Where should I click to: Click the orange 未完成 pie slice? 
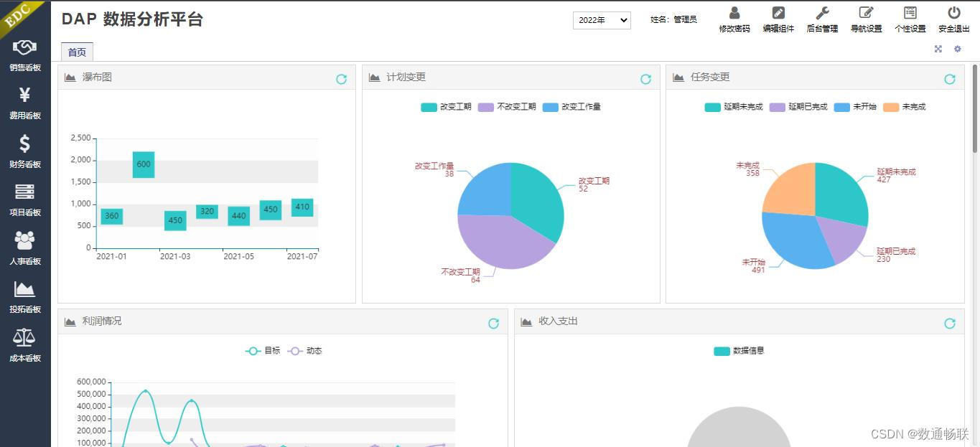point(790,191)
